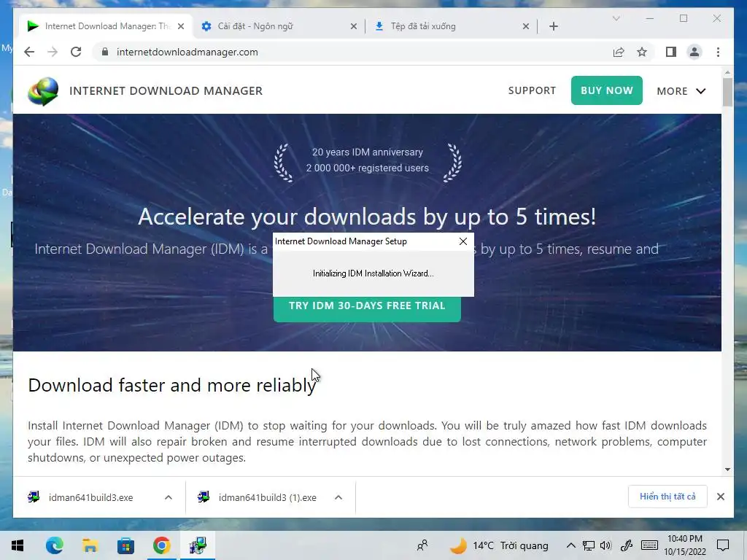Open weather widget 14°C Trời quang
Image resolution: width=747 pixels, height=560 pixels.
(x=499, y=545)
